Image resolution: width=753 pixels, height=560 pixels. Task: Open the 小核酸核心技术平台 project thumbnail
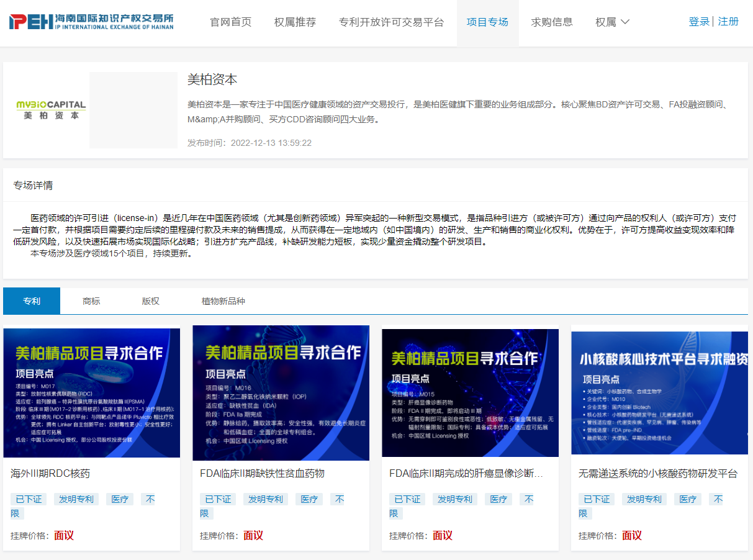click(x=659, y=393)
